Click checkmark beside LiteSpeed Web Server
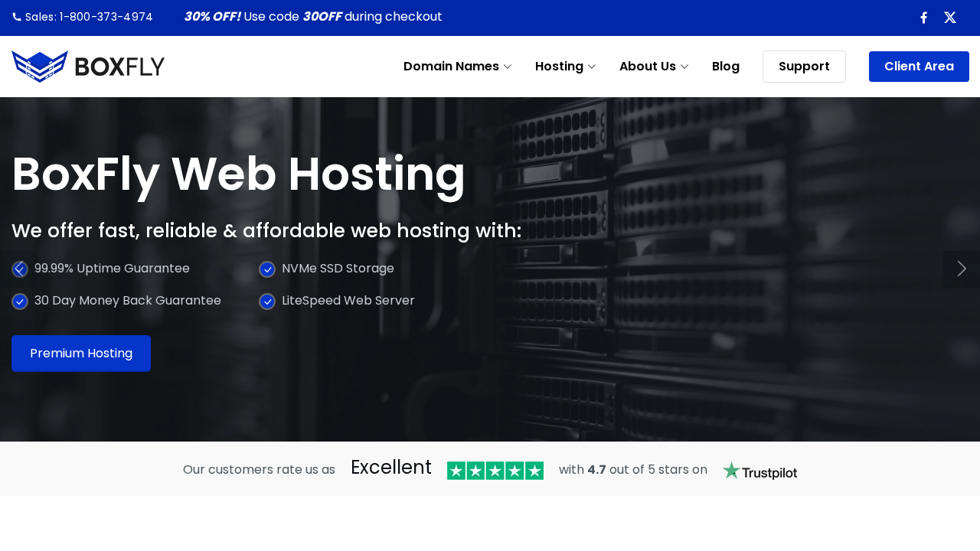980x551 pixels. 267,302
